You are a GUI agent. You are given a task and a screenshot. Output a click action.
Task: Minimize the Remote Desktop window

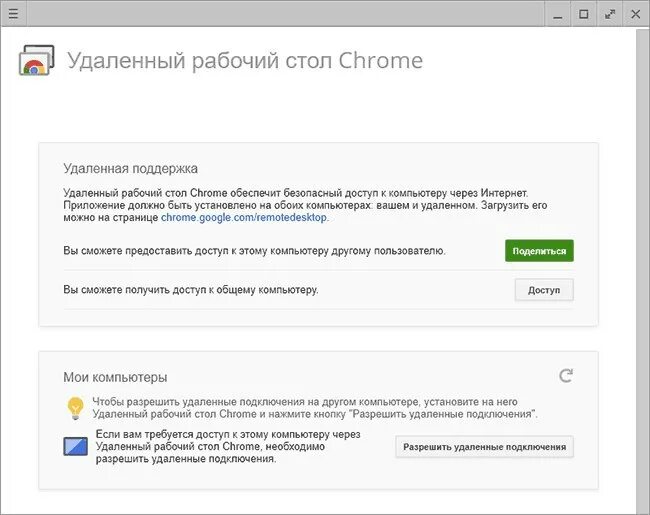[x=558, y=14]
